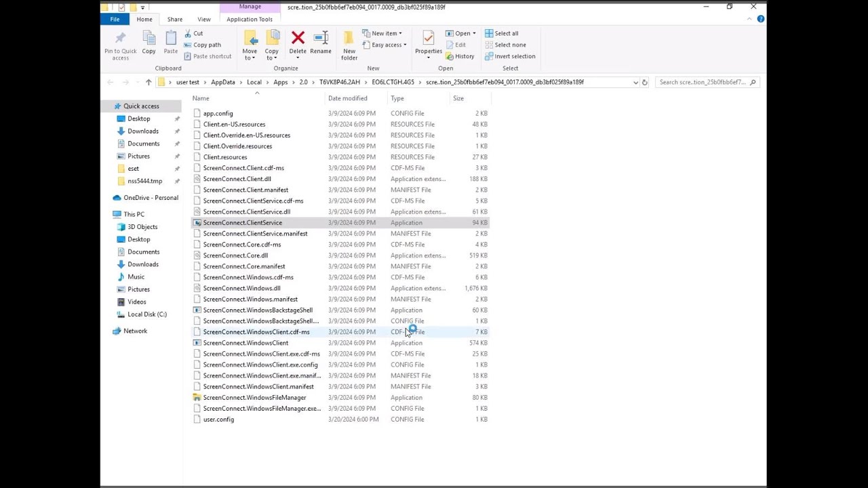The height and width of the screenshot is (488, 868).
Task: Click the ScreenConnect.WindowsFileManager application icon
Action: pos(197,397)
